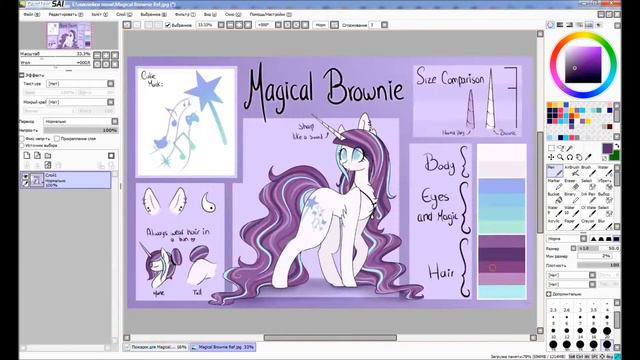This screenshot has height=360, width=640.
Task: Click the purple foreground color swatch
Action: [x=607, y=148]
